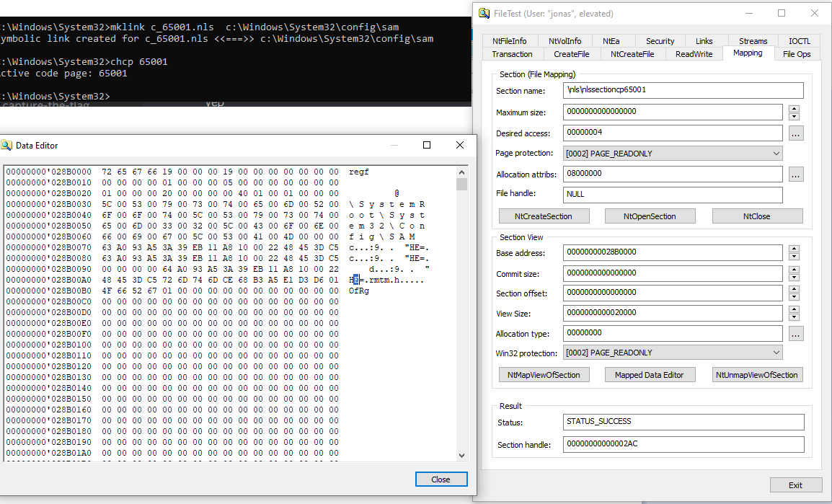Click the FileTest app icon in title bar

tap(484, 13)
